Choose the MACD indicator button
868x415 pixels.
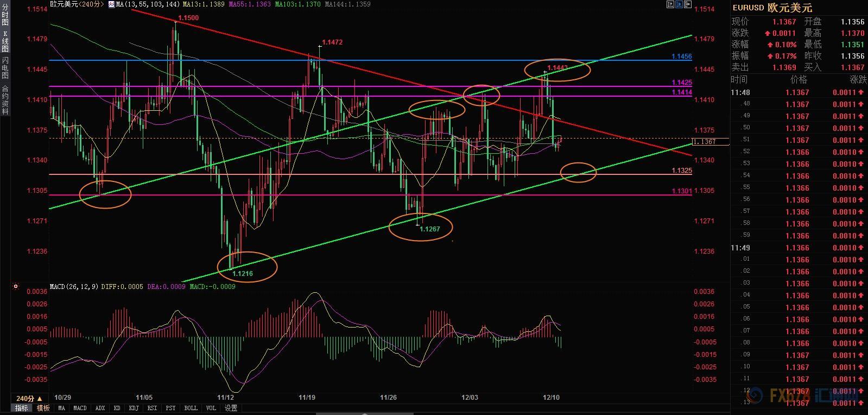[80, 408]
